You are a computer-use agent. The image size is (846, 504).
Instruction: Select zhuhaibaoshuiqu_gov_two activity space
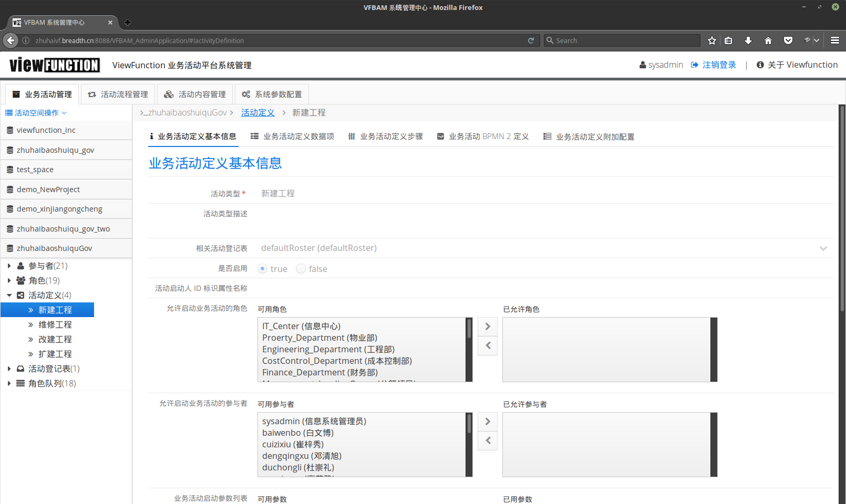[x=66, y=229]
